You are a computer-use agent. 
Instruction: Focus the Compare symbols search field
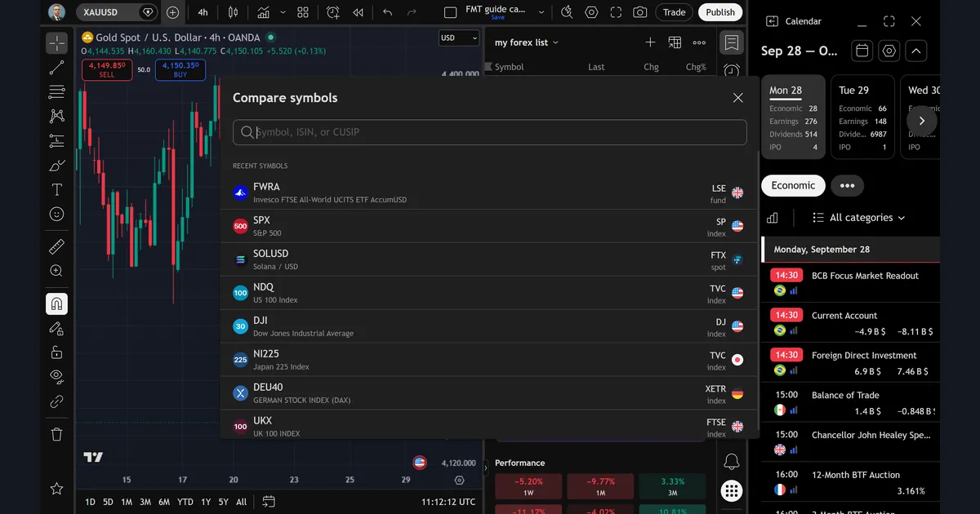point(490,132)
